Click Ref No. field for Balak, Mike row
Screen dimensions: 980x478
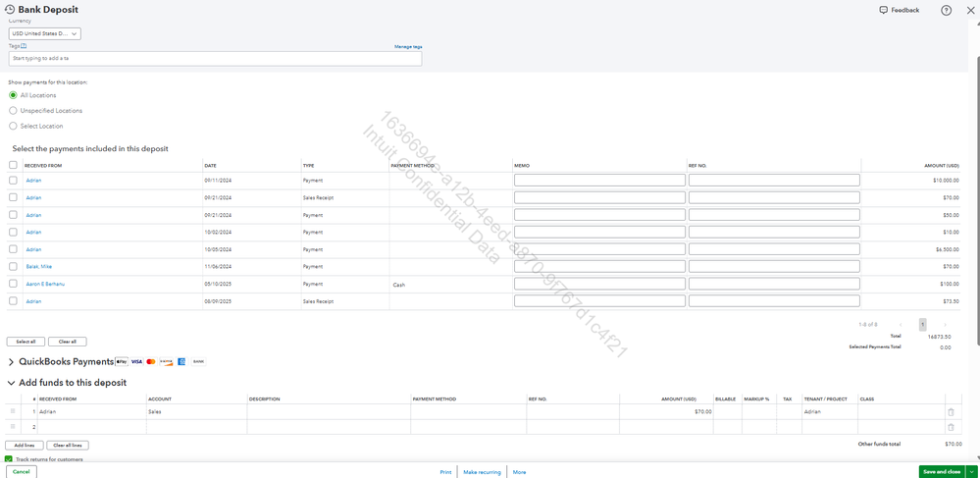click(774, 267)
